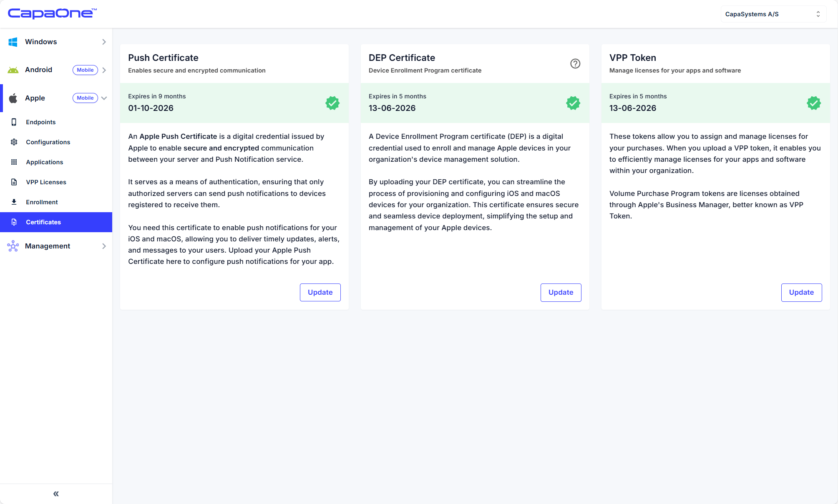Click the VPP Licenses document icon
The height and width of the screenshot is (504, 838).
pos(14,182)
